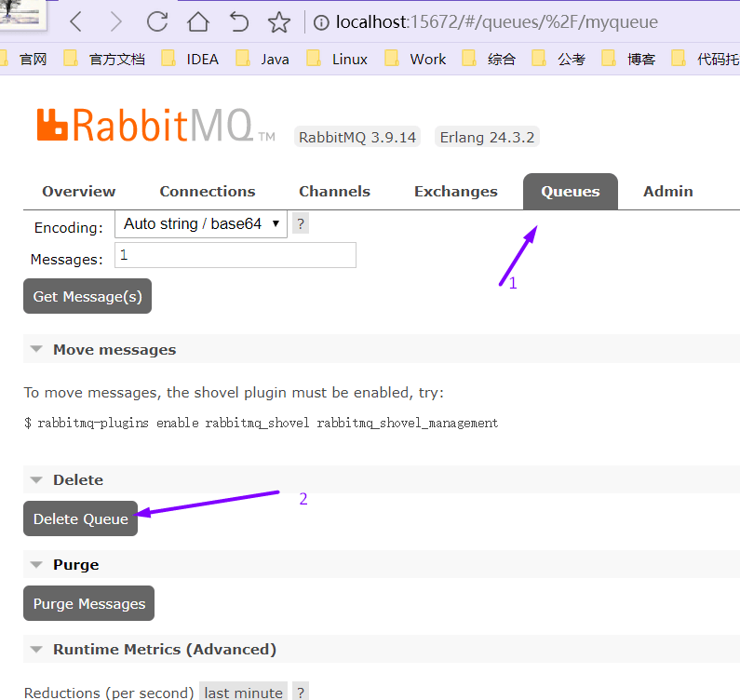Open the Java bookmark folder
The height and width of the screenshot is (700, 740).
[x=262, y=59]
